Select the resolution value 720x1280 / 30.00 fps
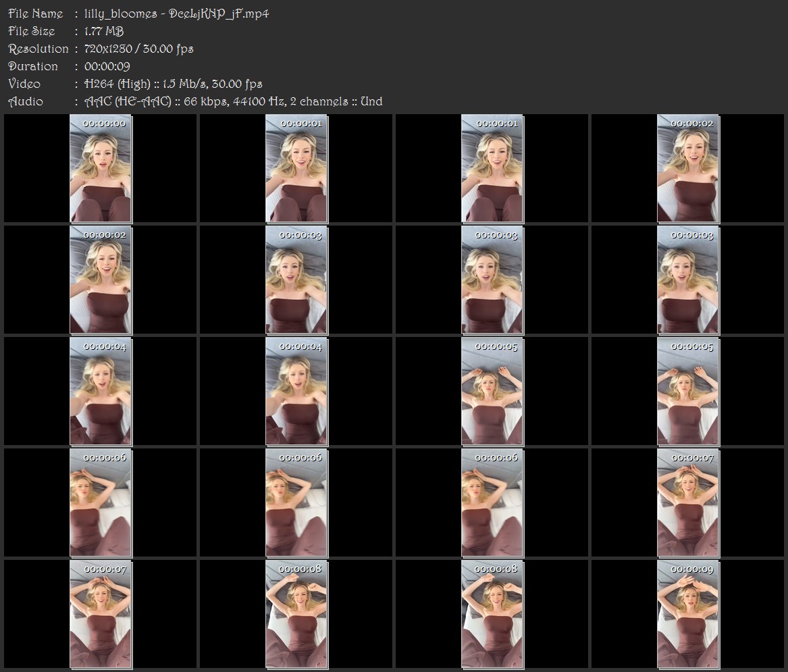The height and width of the screenshot is (672, 788). pos(138,49)
